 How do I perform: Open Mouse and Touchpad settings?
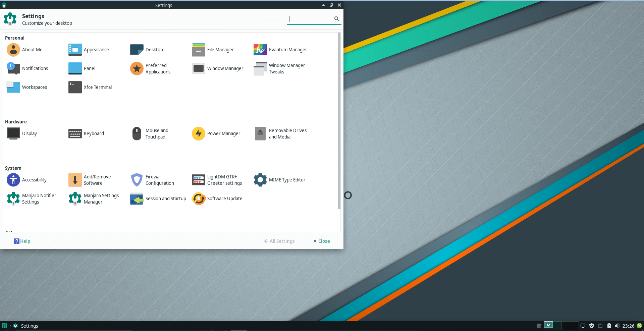tap(150, 133)
